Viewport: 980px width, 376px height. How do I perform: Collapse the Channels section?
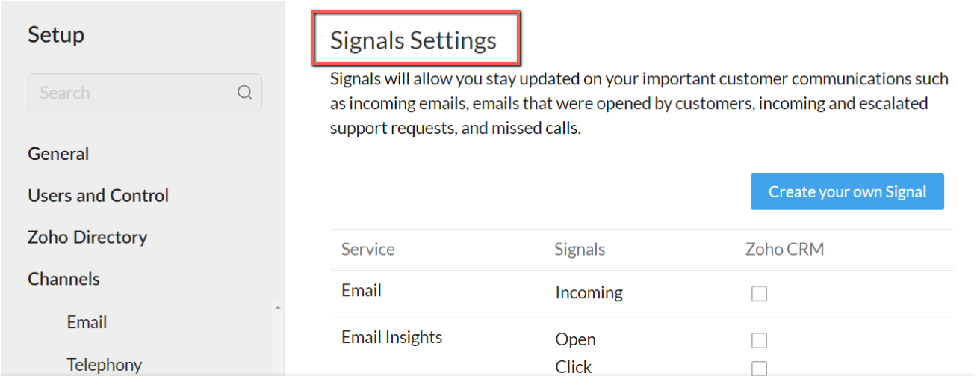pyautogui.click(x=63, y=279)
